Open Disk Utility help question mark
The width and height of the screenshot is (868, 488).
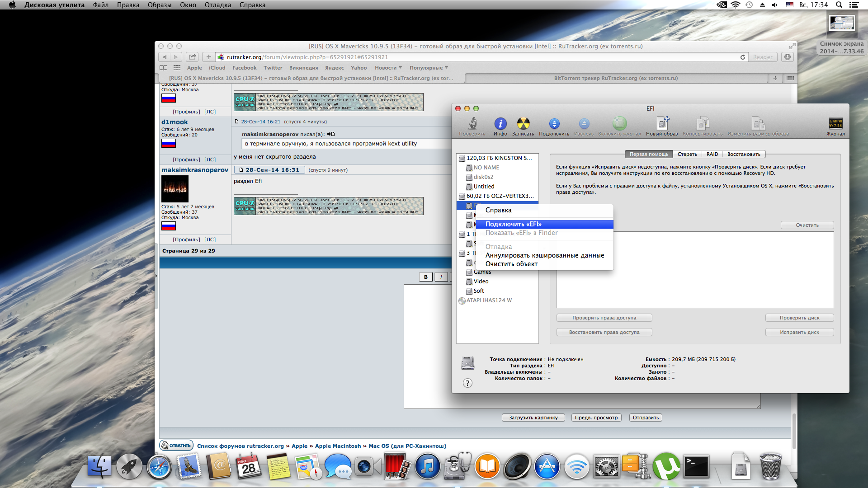click(x=467, y=383)
